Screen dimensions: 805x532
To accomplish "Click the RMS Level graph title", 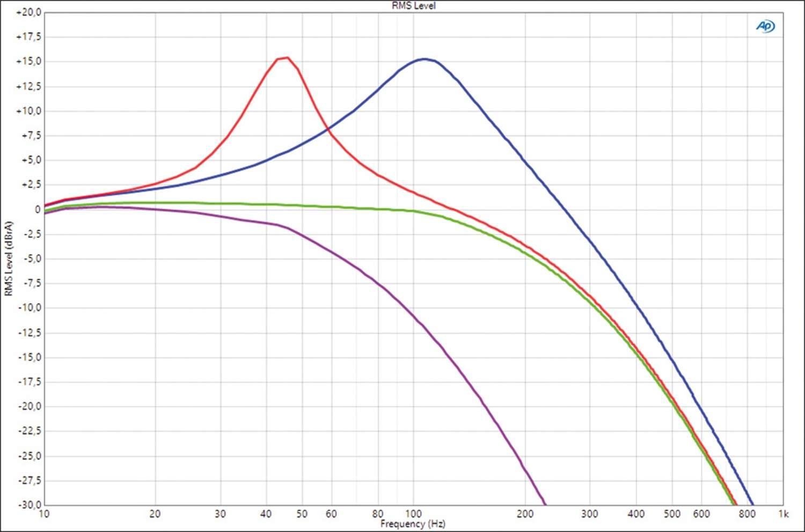I will click(x=414, y=5).
